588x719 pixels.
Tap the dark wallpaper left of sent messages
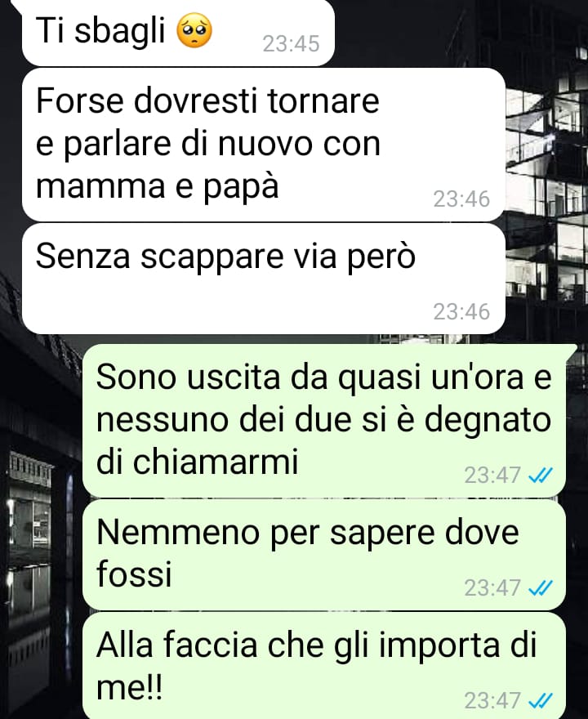coord(40,527)
